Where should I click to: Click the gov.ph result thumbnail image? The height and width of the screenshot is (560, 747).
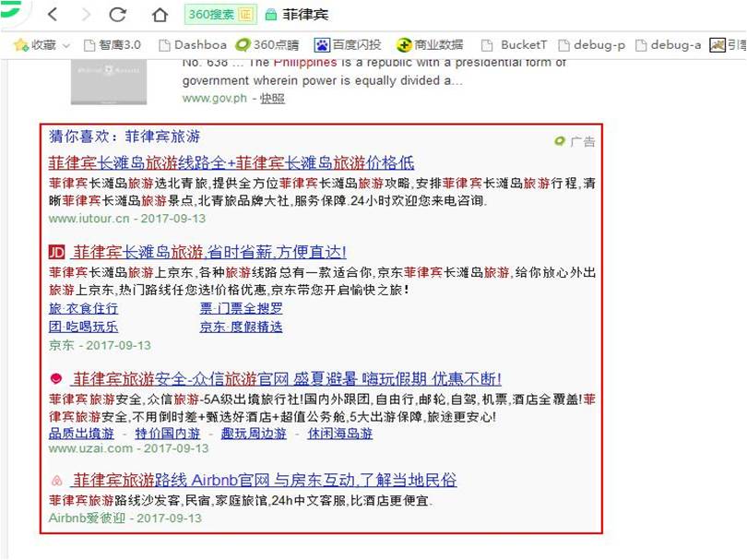point(109,82)
